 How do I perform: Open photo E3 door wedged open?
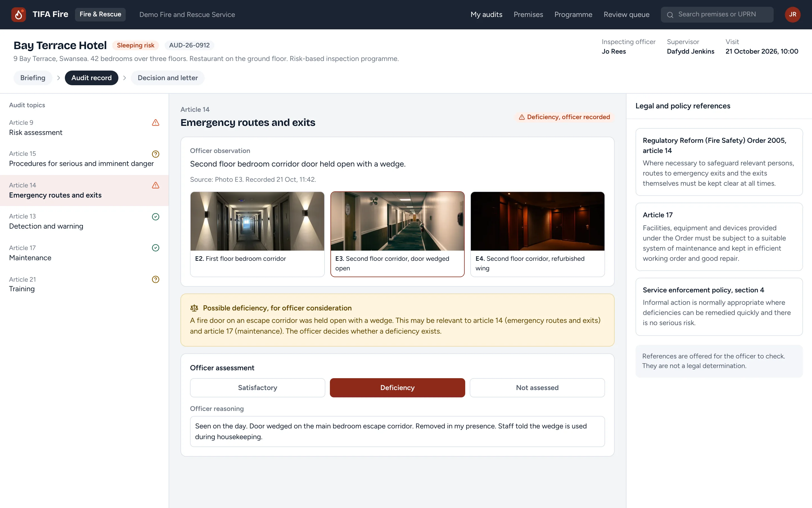(x=397, y=234)
